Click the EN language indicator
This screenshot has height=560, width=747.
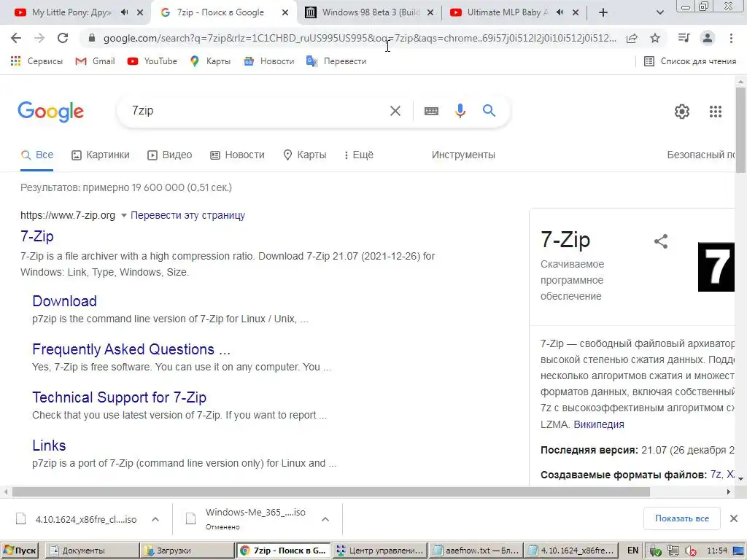click(632, 551)
